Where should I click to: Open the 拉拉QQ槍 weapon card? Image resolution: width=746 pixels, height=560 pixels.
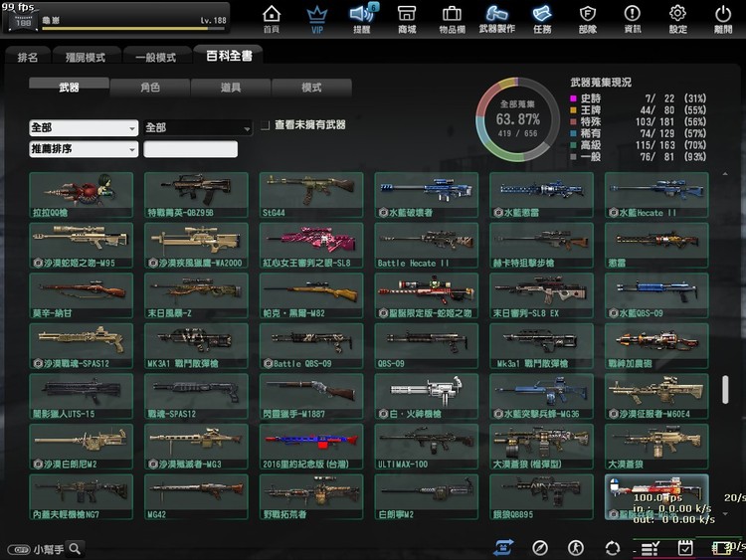coord(82,195)
